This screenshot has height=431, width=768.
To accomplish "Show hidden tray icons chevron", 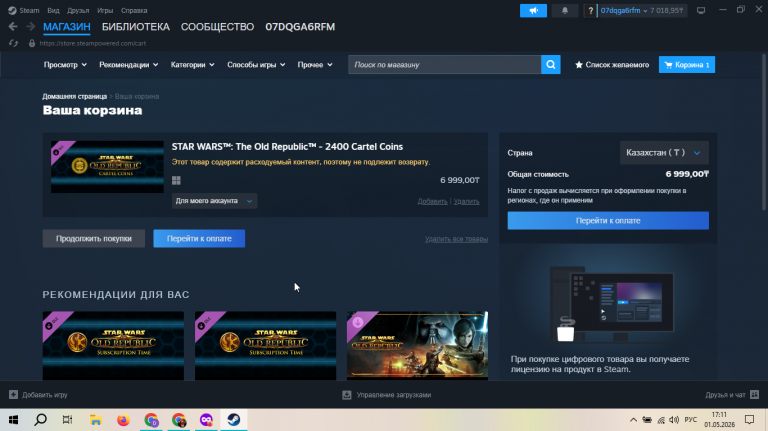I will 633,420.
